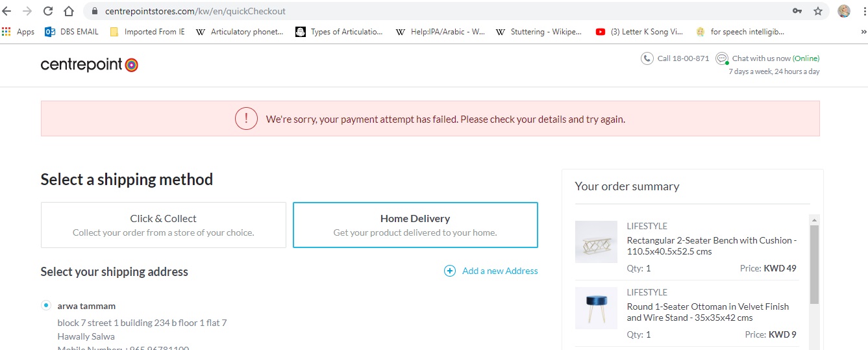Click the order summary scrollbar up arrow
The width and height of the screenshot is (868, 350).
click(815, 219)
